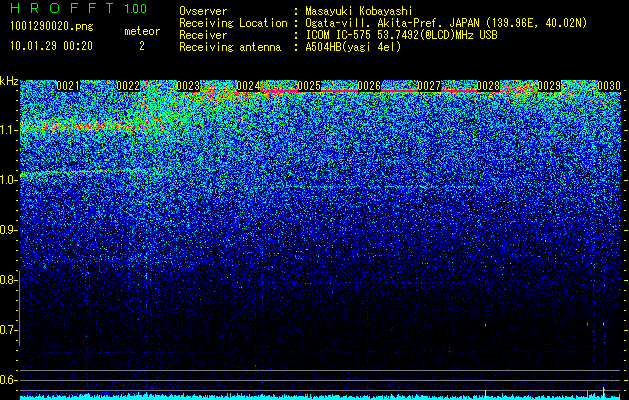Click the Receiving antenna label
The height and width of the screenshot is (400, 629).
click(230, 47)
